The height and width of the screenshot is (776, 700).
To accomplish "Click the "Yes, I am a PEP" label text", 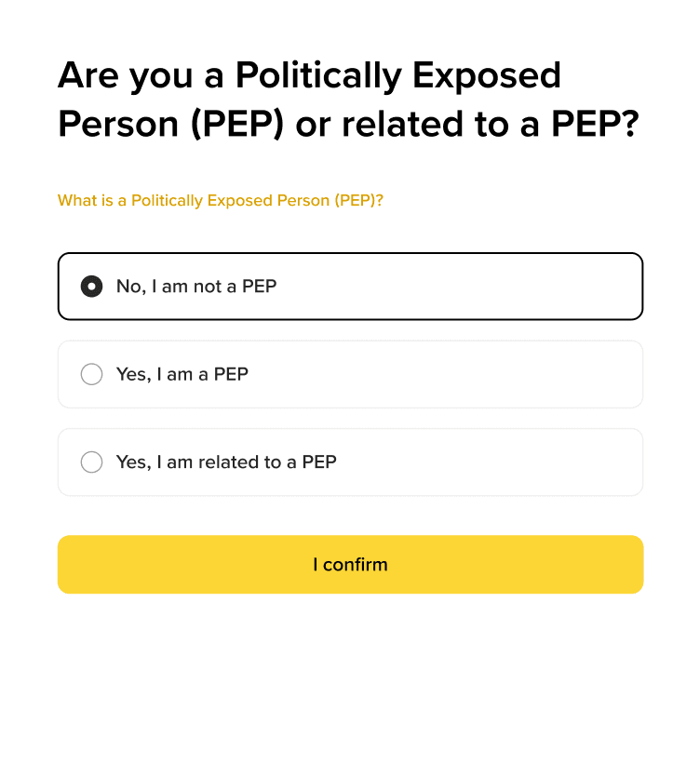I will tap(182, 374).
